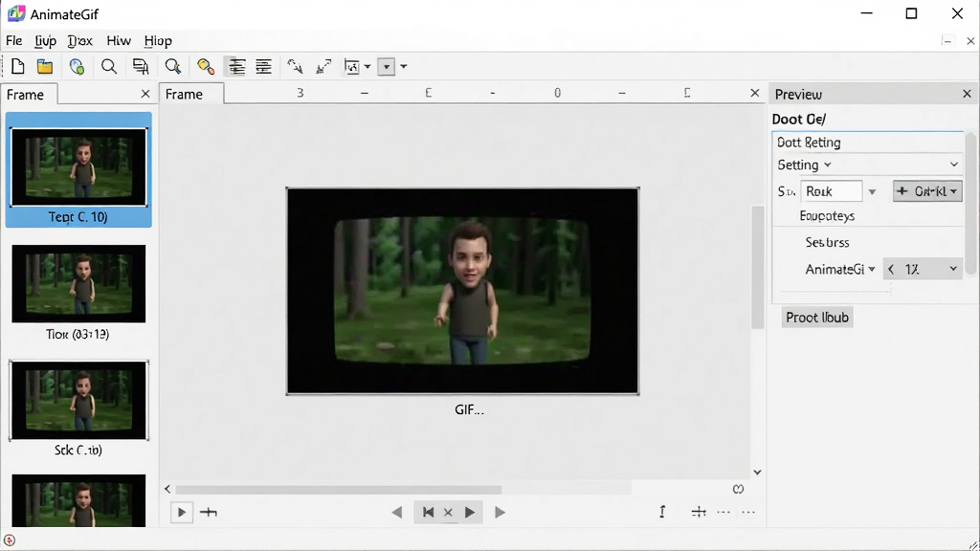
Task: Open the dropdown arrow next to the Rouk field
Action: [x=872, y=191]
